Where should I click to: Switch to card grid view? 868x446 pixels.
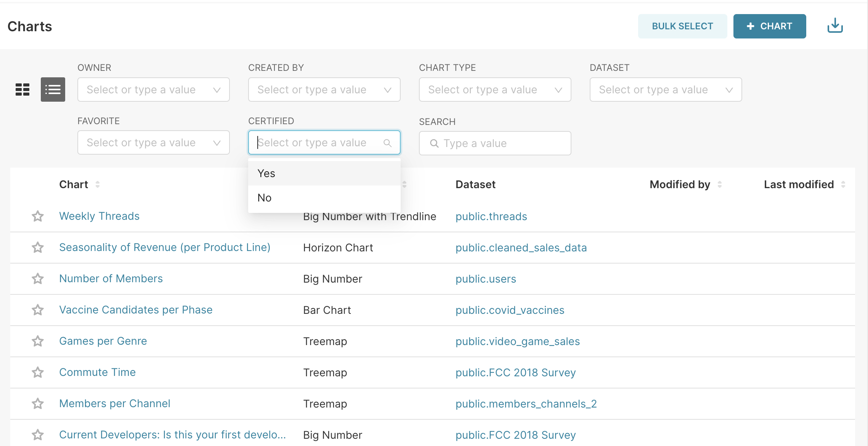(x=22, y=90)
